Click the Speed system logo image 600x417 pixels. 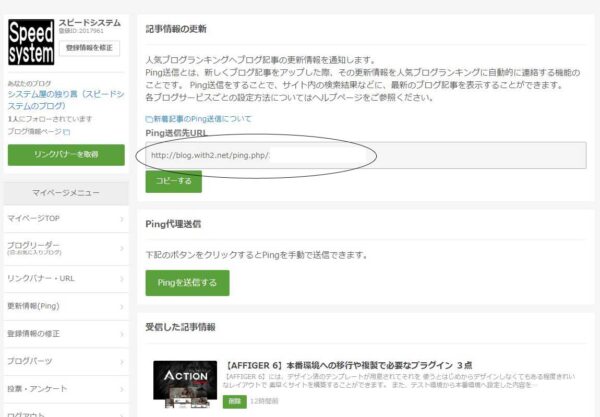pyautogui.click(x=31, y=42)
